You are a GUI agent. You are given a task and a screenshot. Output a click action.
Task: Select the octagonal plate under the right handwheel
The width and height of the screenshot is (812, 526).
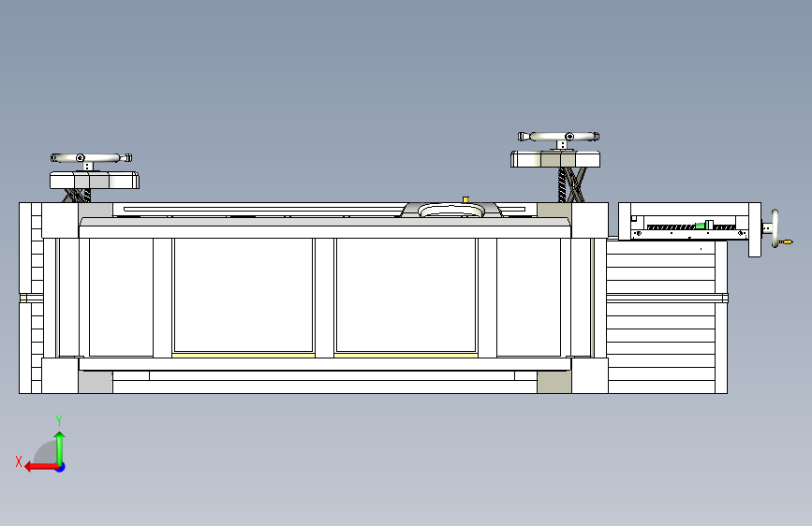(x=555, y=159)
